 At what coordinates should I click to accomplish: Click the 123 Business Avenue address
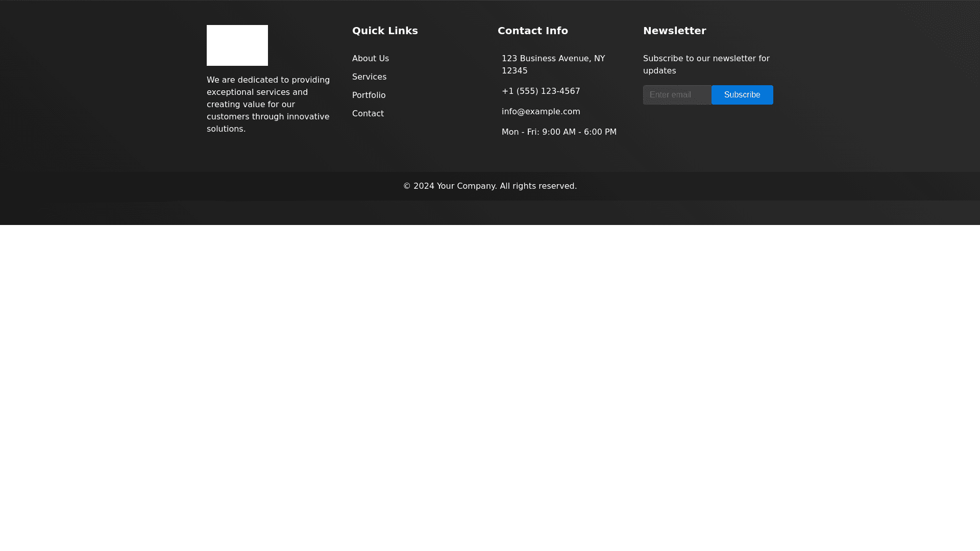(x=553, y=59)
